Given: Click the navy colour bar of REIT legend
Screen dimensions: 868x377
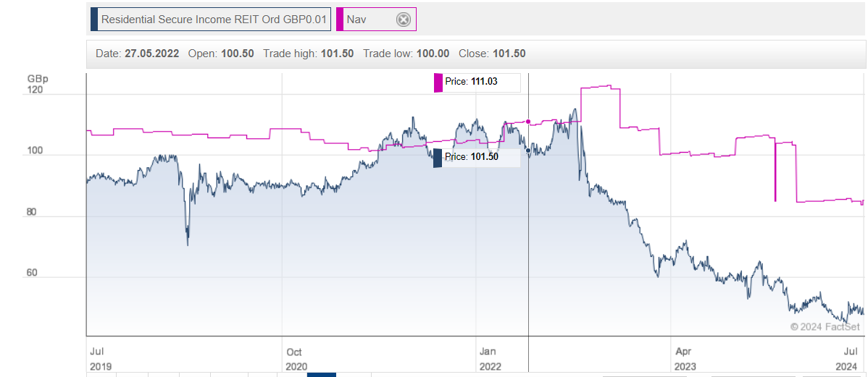Looking at the screenshot, I should (94, 20).
